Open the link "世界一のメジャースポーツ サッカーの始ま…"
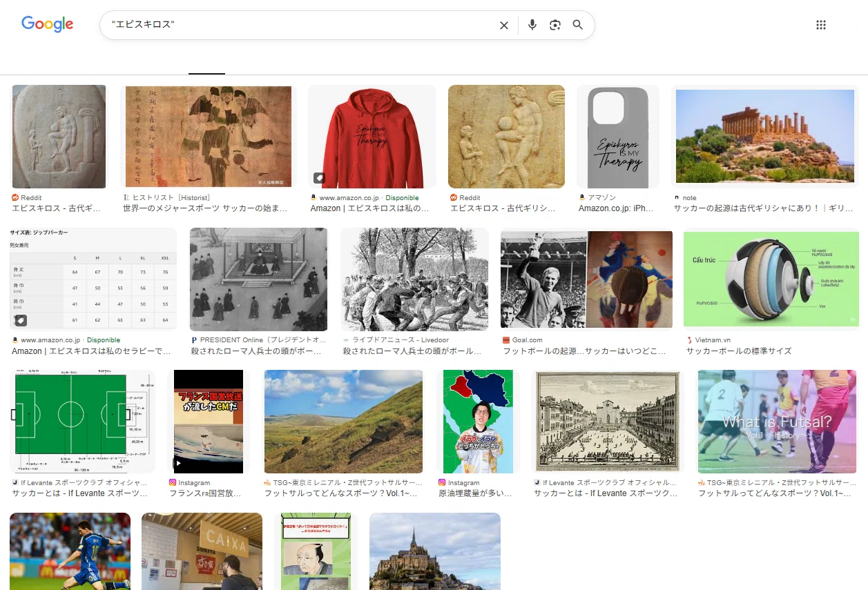868x590 pixels. coord(205,208)
